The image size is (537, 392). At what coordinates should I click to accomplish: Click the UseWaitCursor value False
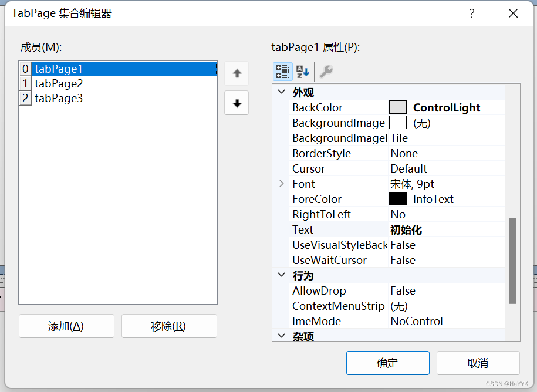(x=403, y=260)
